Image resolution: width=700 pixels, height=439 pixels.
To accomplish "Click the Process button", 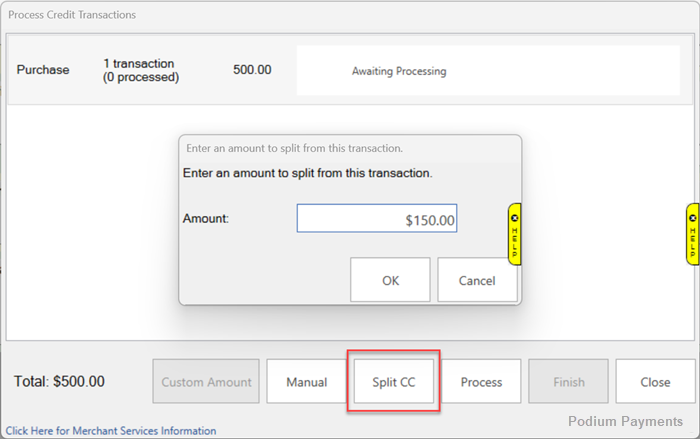I will (481, 381).
